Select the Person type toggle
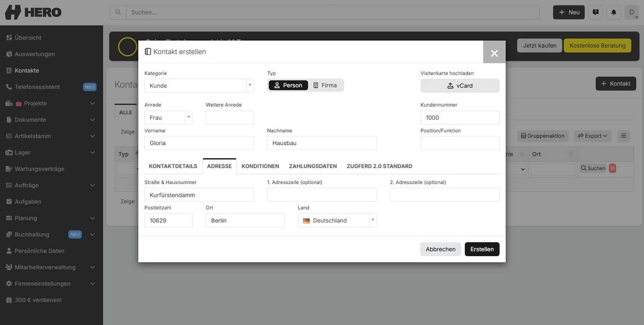644x325 pixels. [288, 85]
